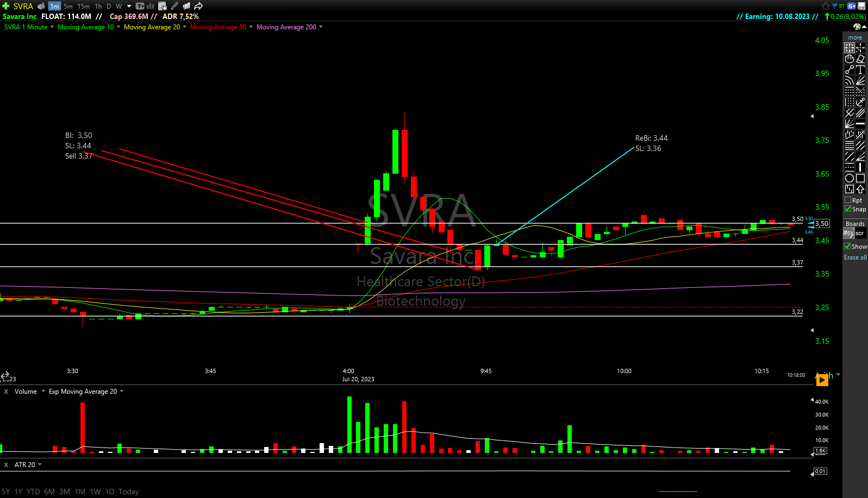868x498 pixels.
Task: Select the circle shape drawing tool
Action: (x=850, y=178)
